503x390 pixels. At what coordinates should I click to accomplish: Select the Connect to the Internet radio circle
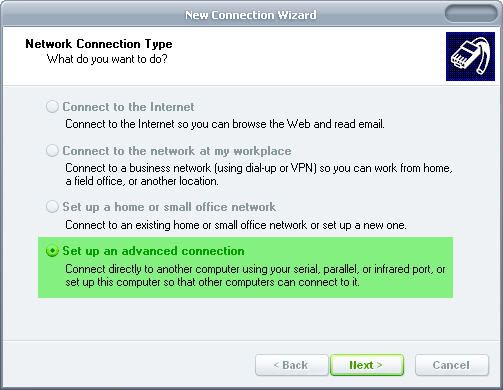pyautogui.click(x=52, y=107)
